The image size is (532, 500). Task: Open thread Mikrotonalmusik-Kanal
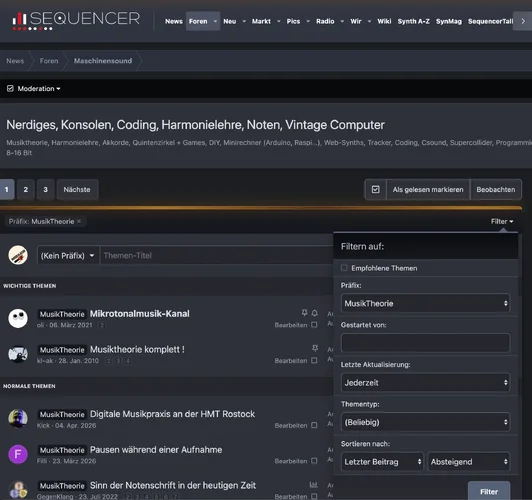click(139, 313)
